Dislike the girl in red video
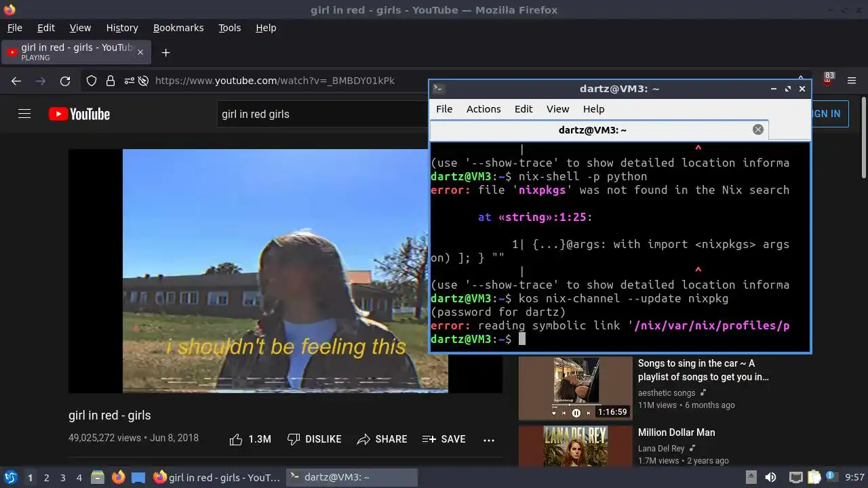This screenshot has height=488, width=868. point(314,439)
